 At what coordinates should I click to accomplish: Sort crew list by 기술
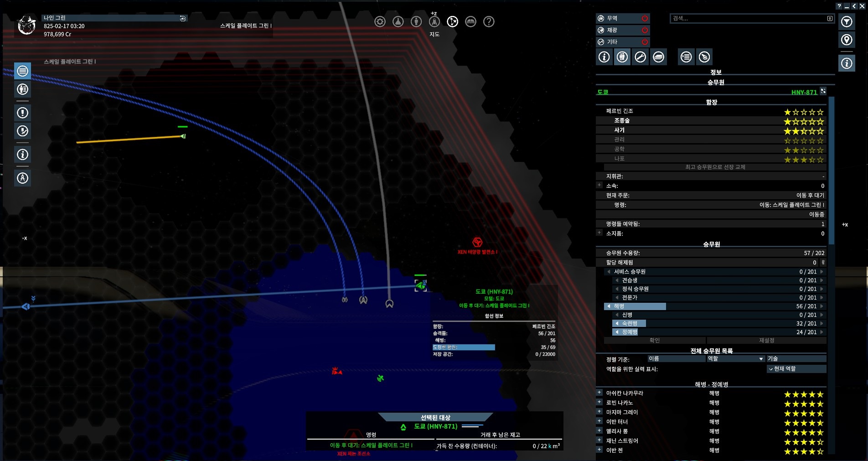coord(796,359)
